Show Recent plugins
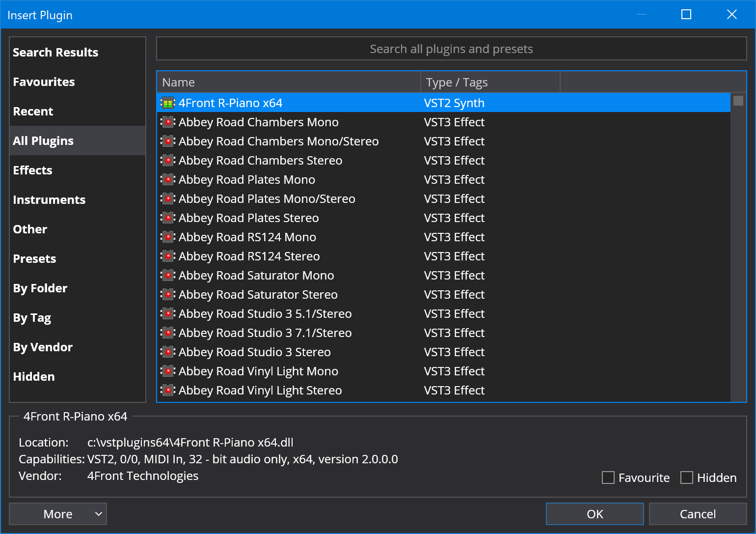Screen dimensions: 756x534 [78, 111]
